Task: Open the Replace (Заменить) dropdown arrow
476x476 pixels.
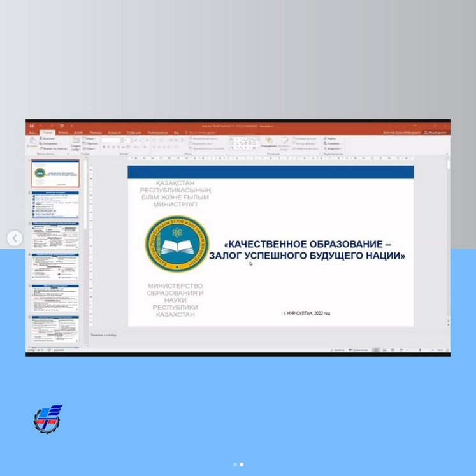Action: [x=342, y=143]
